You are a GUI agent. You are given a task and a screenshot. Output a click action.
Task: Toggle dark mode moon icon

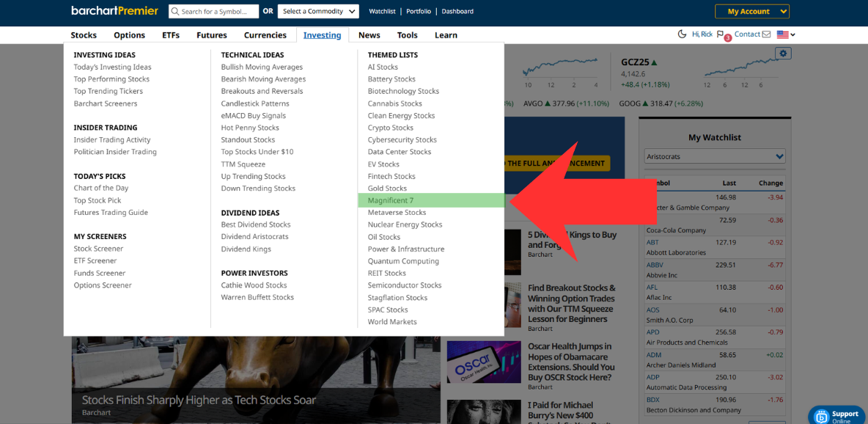pos(682,34)
